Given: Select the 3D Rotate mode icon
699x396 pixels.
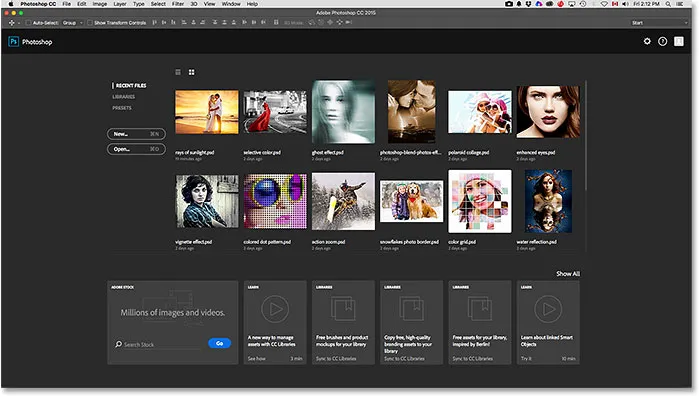Looking at the screenshot, I should pos(312,22).
